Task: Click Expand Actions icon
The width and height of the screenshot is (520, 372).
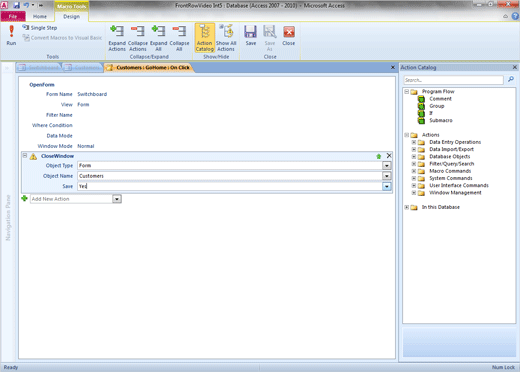Action: pyautogui.click(x=117, y=38)
